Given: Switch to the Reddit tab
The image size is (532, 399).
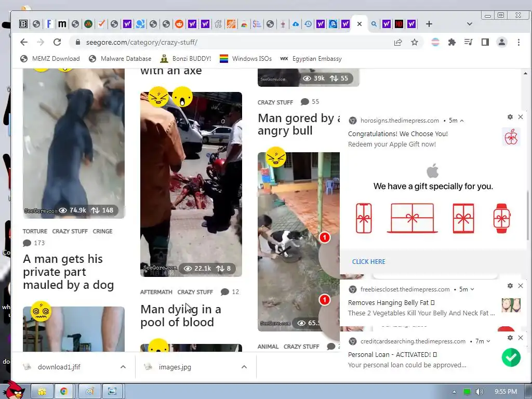Looking at the screenshot, I should pyautogui.click(x=179, y=24).
